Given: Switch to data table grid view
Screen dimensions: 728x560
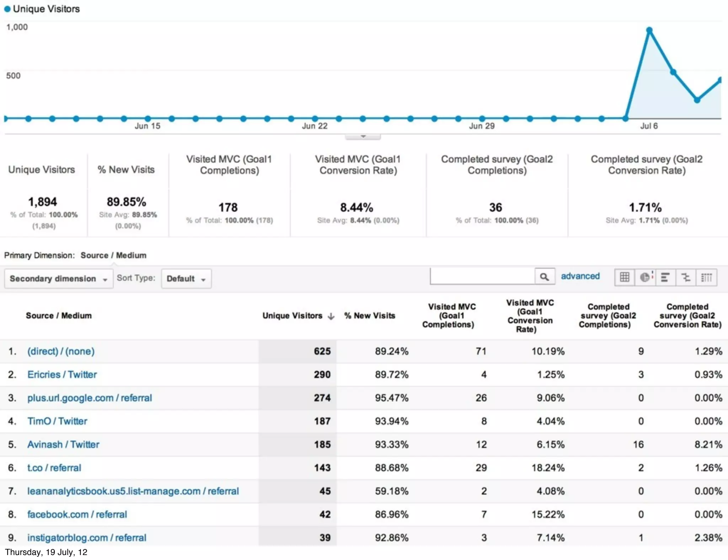Looking at the screenshot, I should point(625,277).
